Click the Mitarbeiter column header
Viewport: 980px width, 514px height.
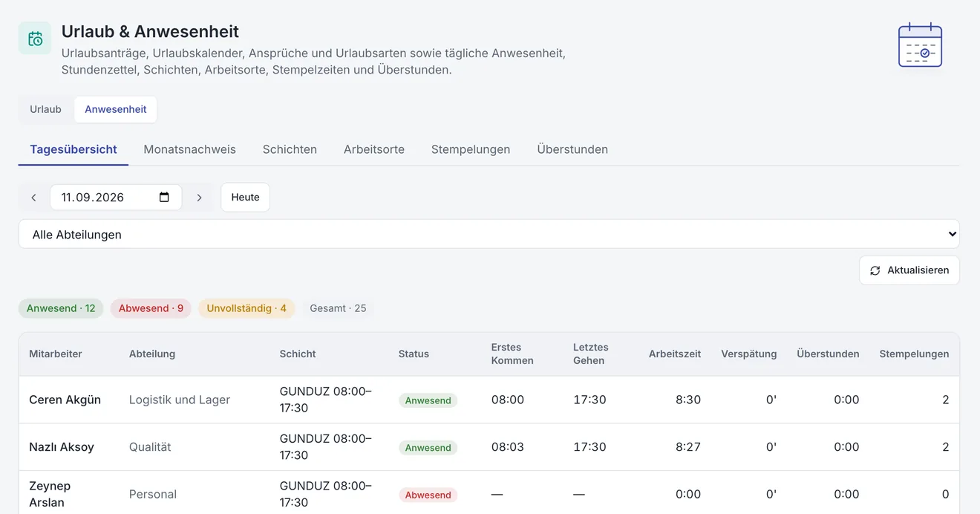(56, 354)
